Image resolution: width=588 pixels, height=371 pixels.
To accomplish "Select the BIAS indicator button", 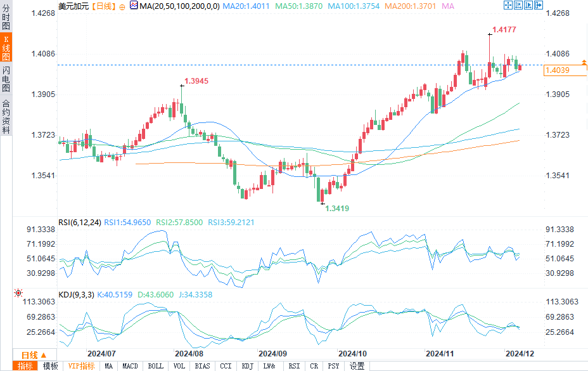I will coord(203,366).
